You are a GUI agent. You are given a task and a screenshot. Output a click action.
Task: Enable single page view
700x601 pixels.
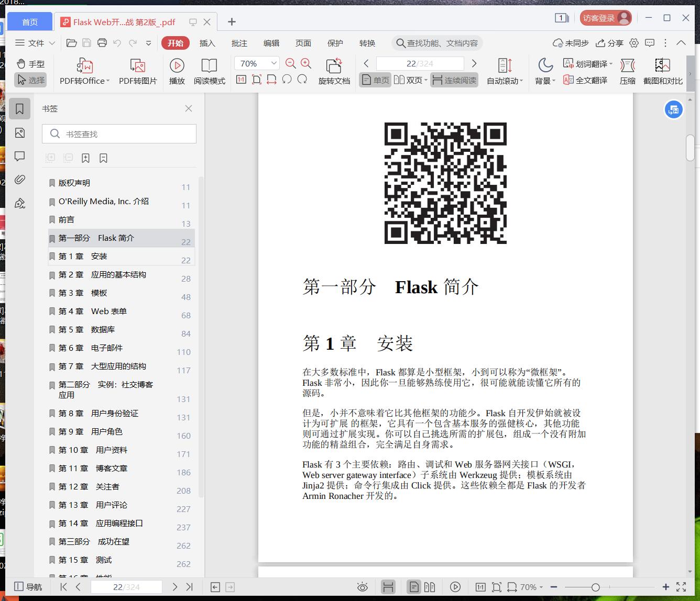click(x=375, y=80)
